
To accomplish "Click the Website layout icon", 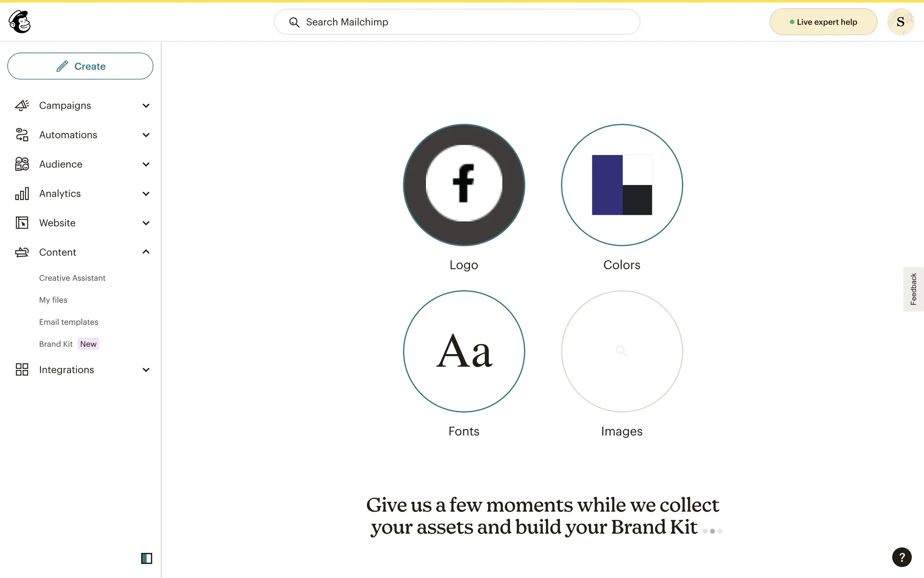I will (22, 223).
